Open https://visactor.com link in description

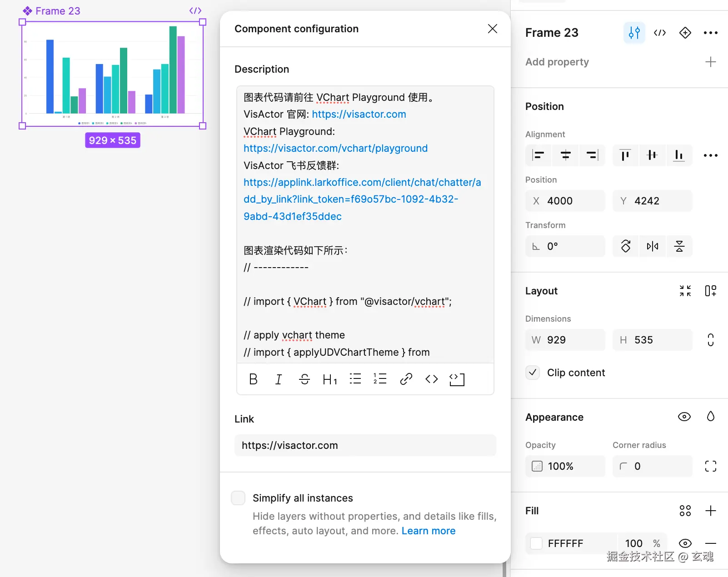359,114
